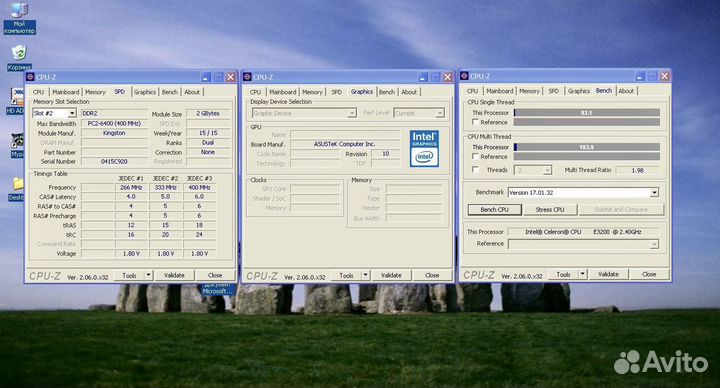The width and height of the screenshot is (720, 388).
Task: Open the Graphics tab in the SPD window
Action: tap(145, 92)
